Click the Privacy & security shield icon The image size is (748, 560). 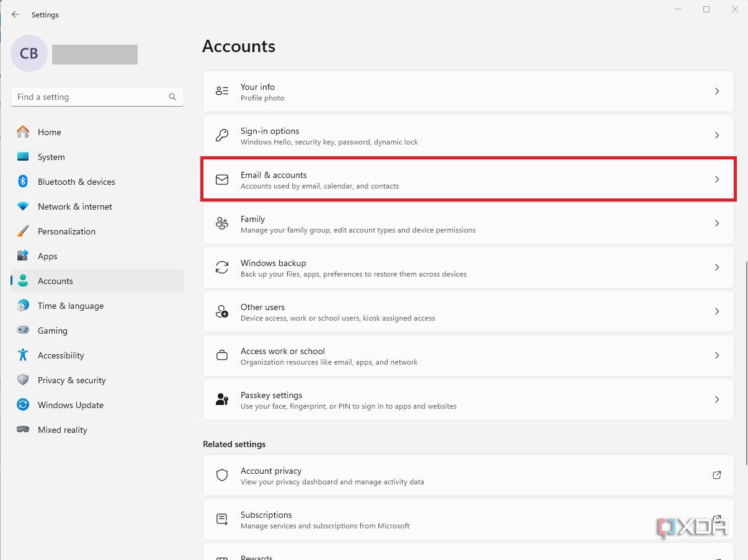click(23, 380)
